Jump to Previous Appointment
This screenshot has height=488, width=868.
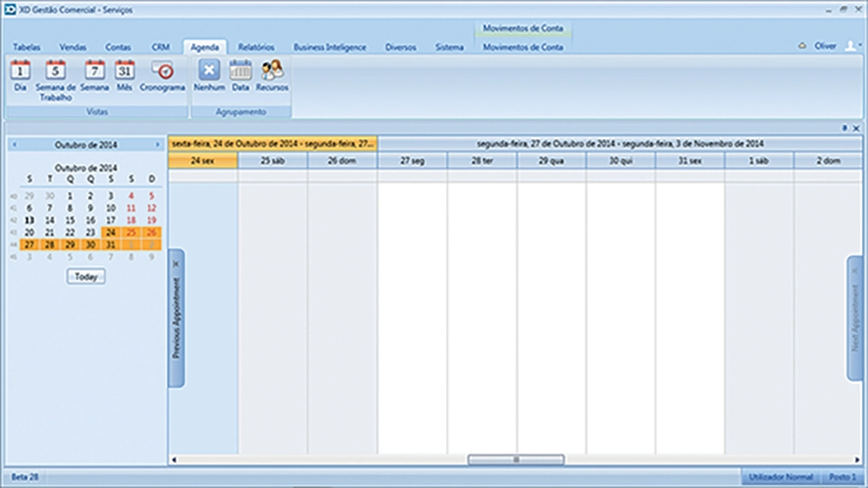(x=176, y=319)
